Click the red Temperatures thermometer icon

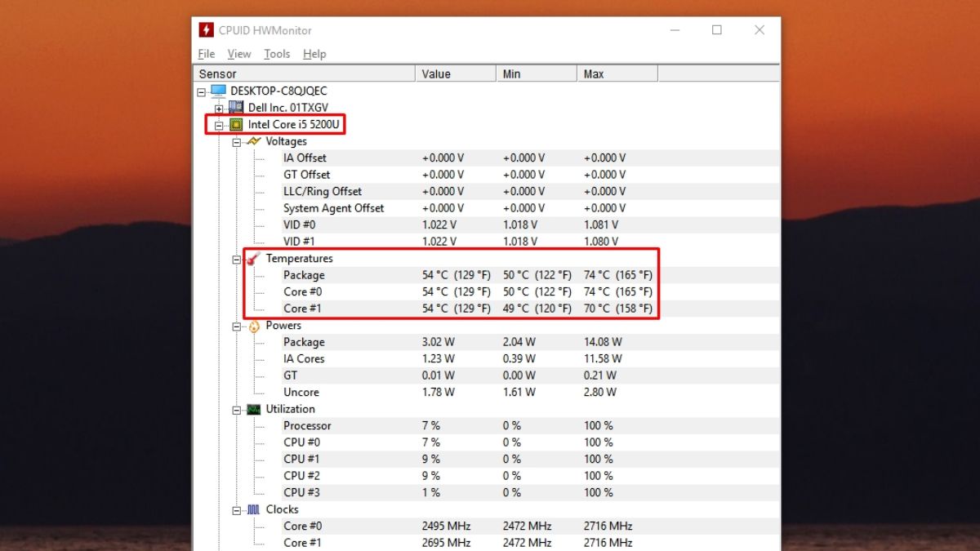[x=254, y=258]
